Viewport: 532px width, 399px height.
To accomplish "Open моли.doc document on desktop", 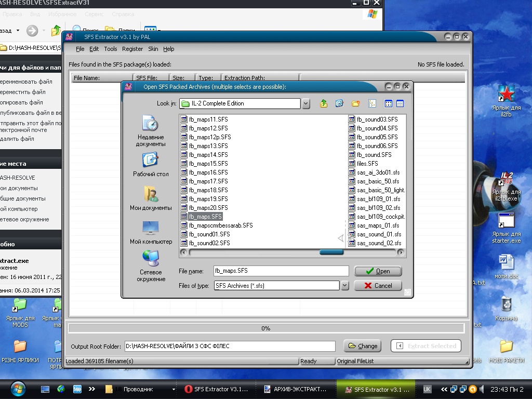I will pos(506,267).
